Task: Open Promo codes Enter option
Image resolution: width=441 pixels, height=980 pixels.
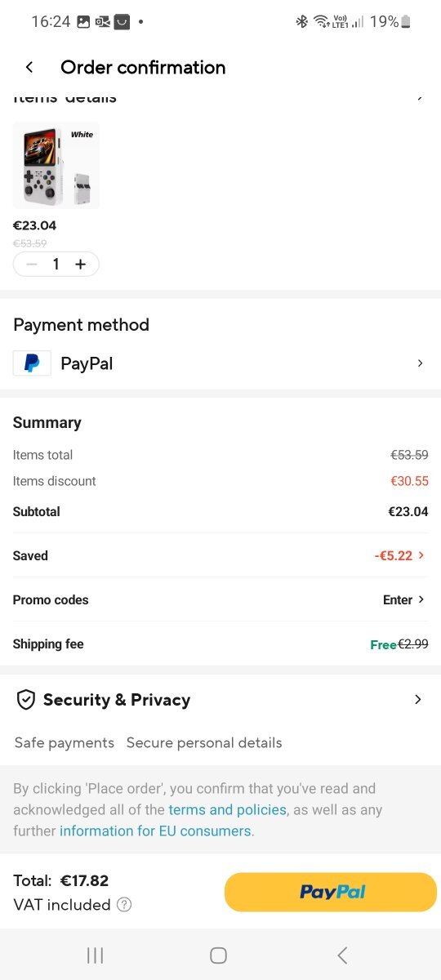Action: [x=404, y=599]
